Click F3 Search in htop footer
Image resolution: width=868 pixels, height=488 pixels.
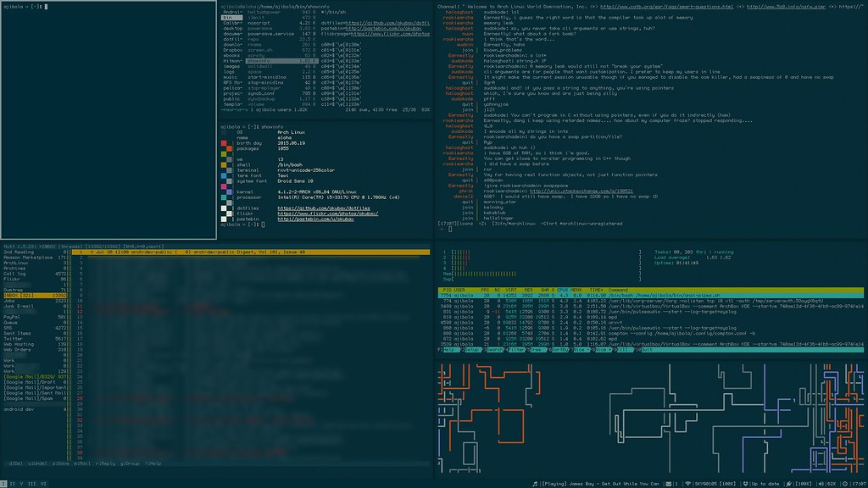pyautogui.click(x=493, y=350)
